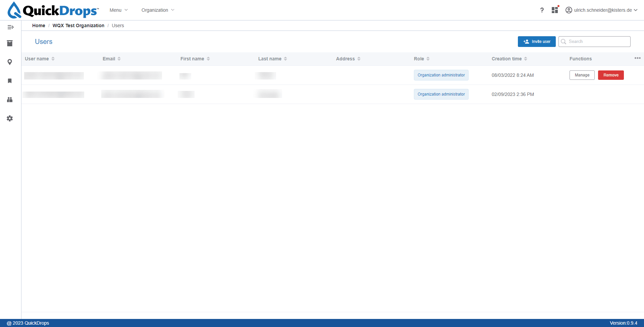Viewport: 644px width, 327px height.
Task: Click the Users page heading
Action: click(44, 42)
